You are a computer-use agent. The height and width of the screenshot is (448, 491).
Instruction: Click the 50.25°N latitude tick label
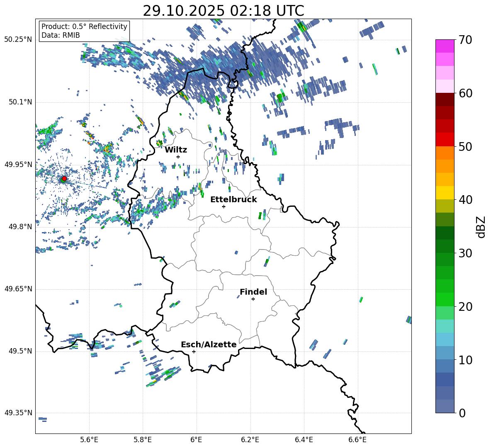[18, 40]
